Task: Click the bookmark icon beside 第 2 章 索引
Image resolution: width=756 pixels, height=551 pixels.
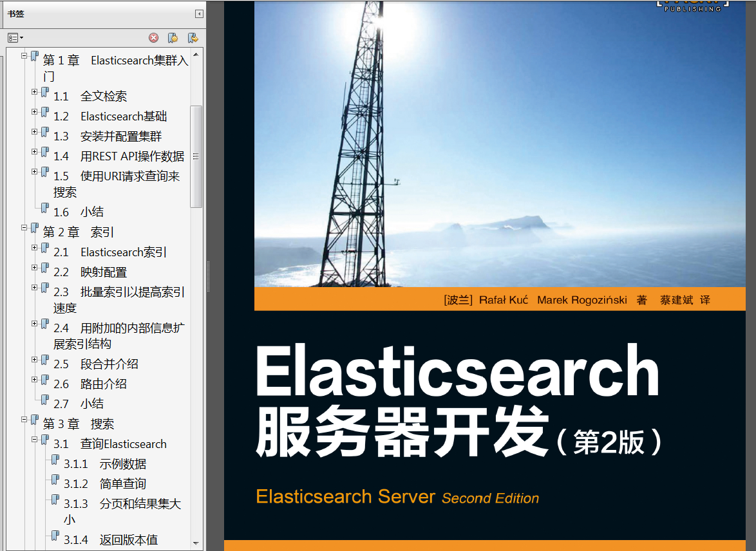Action: [x=35, y=228]
